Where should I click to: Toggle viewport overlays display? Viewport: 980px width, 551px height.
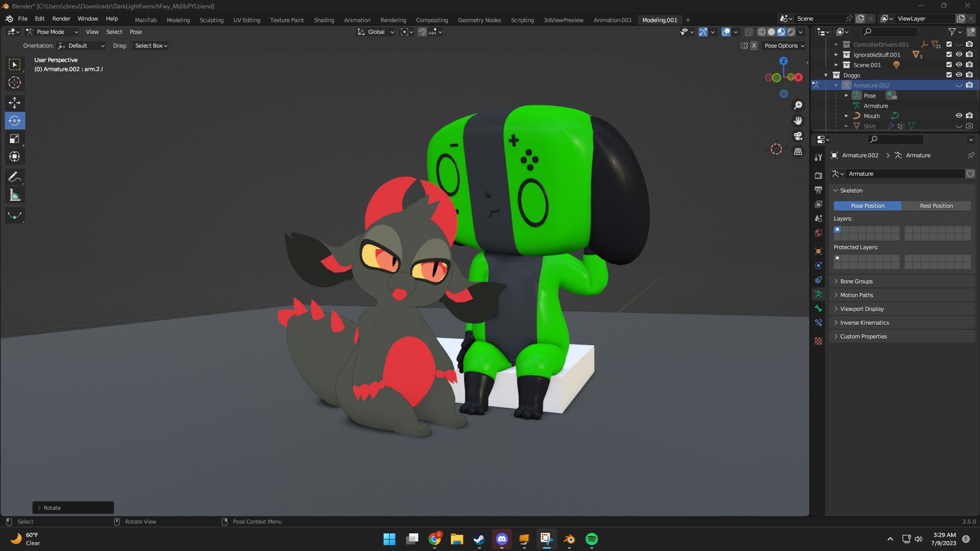coord(726,32)
